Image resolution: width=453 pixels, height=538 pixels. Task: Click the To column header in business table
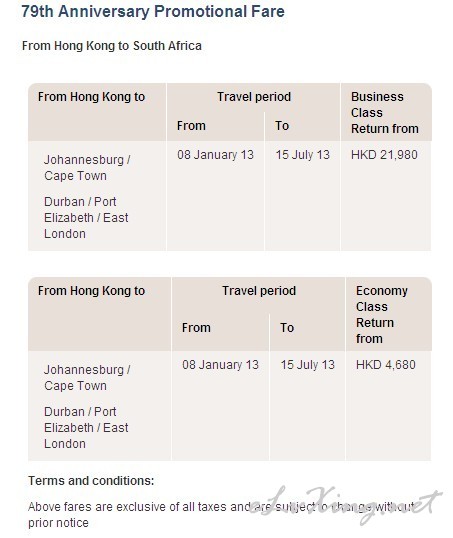[x=282, y=126]
